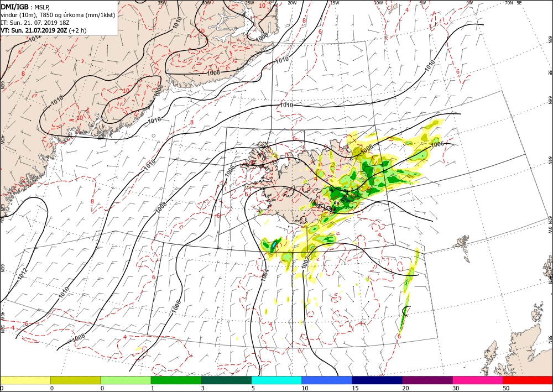The width and height of the screenshot is (553, 392).
Task: Click the 'VT: Sun. 21.07.2019 20Z (+2 h)' line
Action: (x=44, y=30)
